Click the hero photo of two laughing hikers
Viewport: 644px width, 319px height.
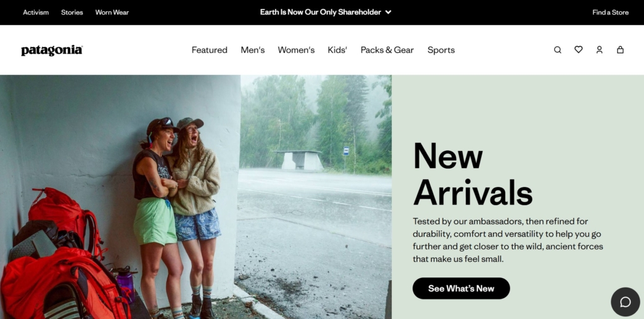[196, 197]
